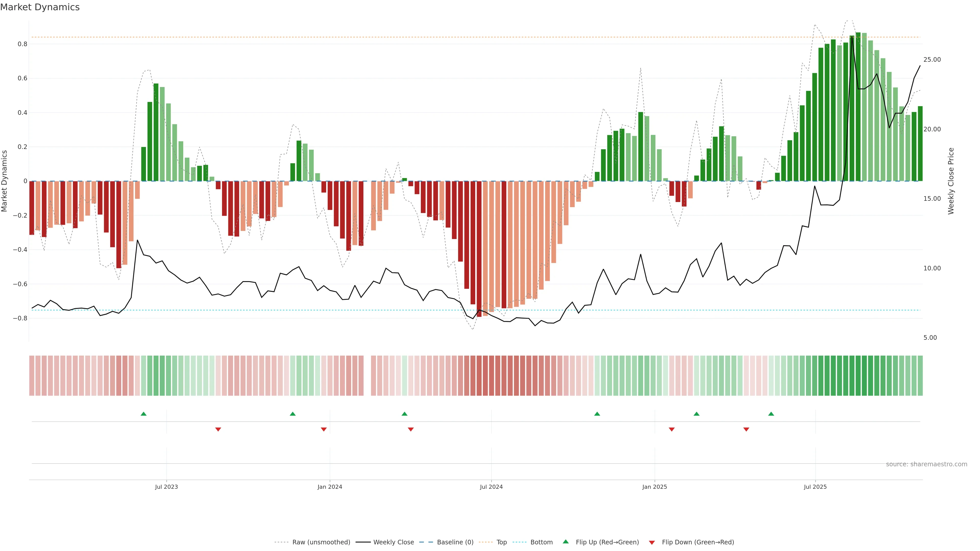Toggle the Bottom legend entry

tap(541, 542)
